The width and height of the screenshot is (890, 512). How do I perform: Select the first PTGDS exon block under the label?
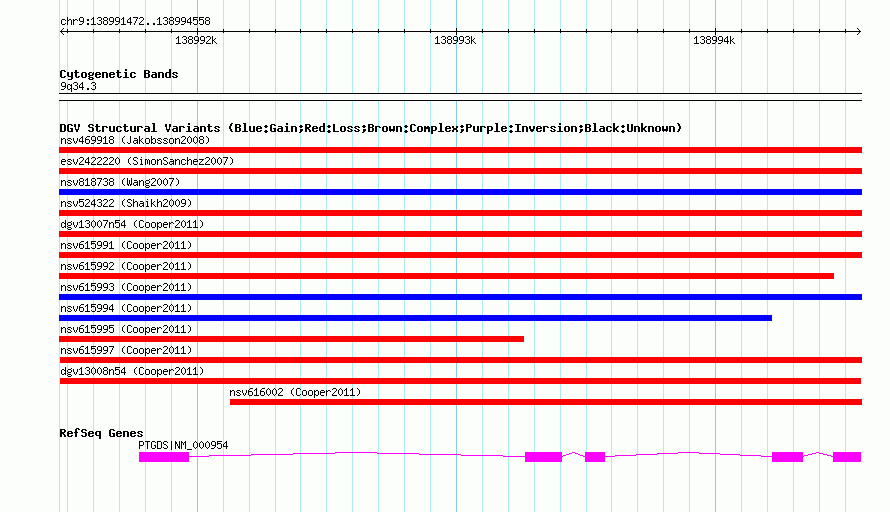click(164, 457)
